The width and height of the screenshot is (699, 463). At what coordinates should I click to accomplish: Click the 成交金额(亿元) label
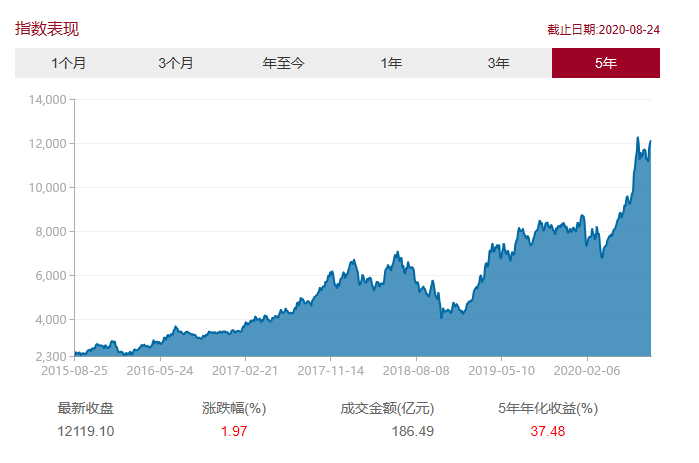pyautogui.click(x=387, y=408)
